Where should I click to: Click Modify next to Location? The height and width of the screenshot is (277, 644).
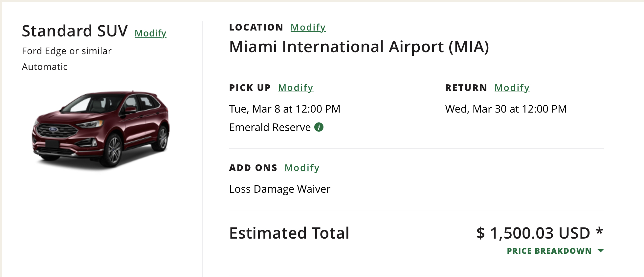coord(308,27)
